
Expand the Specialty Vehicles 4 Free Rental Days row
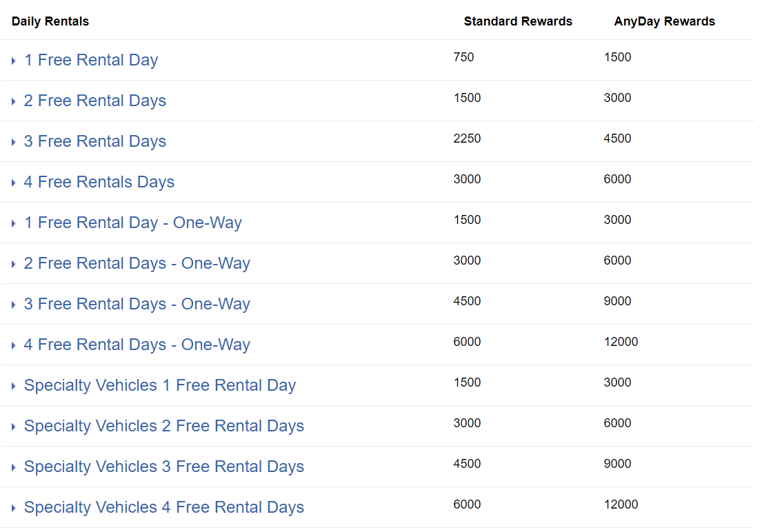[x=12, y=507]
